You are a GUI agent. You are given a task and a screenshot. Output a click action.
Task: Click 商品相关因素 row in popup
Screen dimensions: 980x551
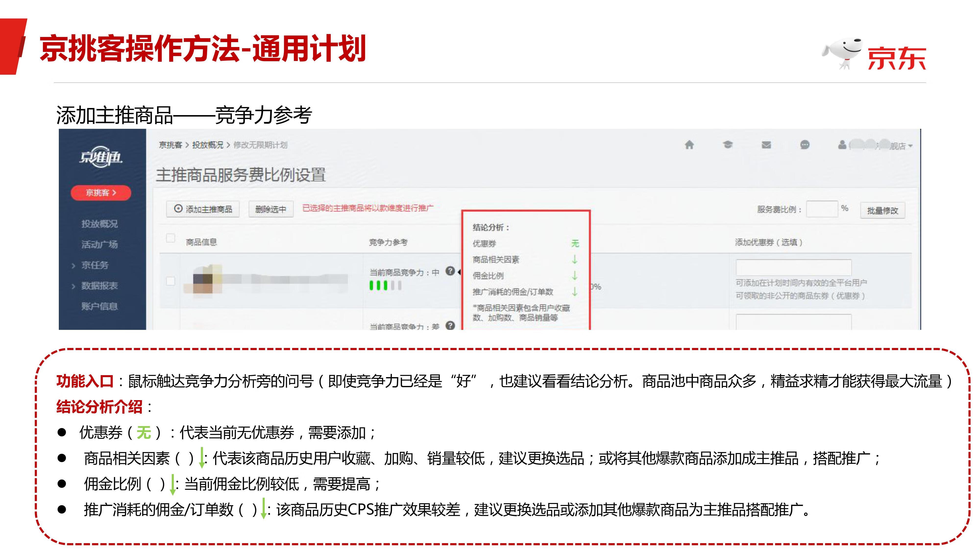pyautogui.click(x=525, y=260)
